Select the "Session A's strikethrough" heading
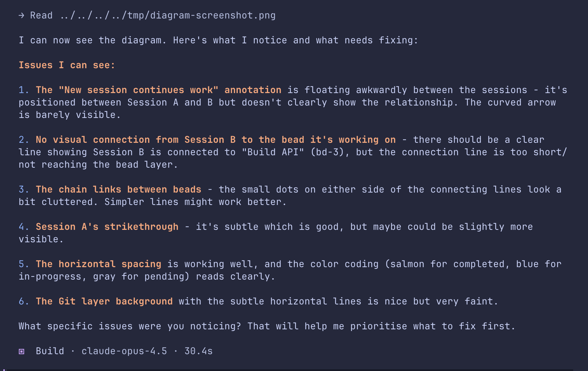588x371 pixels. [107, 227]
